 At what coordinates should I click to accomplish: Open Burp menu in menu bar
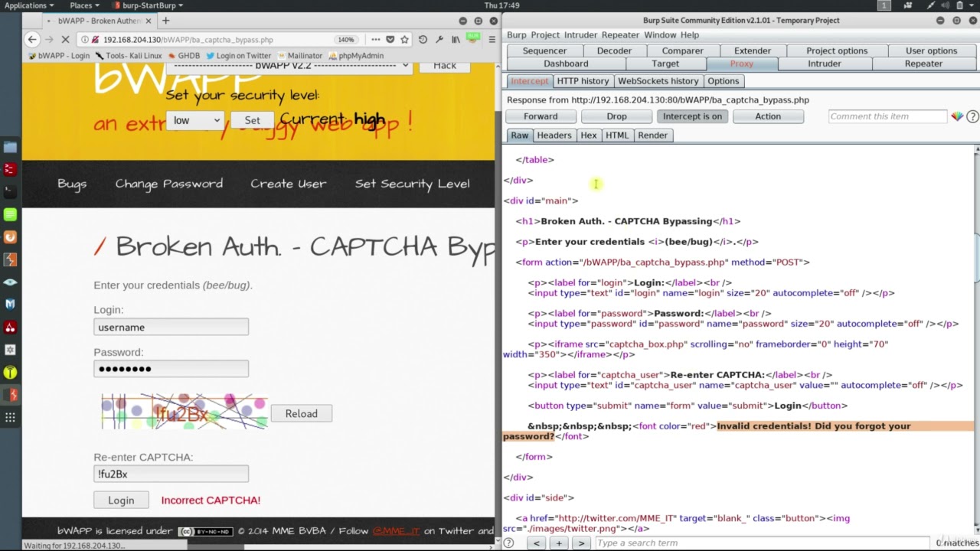point(517,35)
